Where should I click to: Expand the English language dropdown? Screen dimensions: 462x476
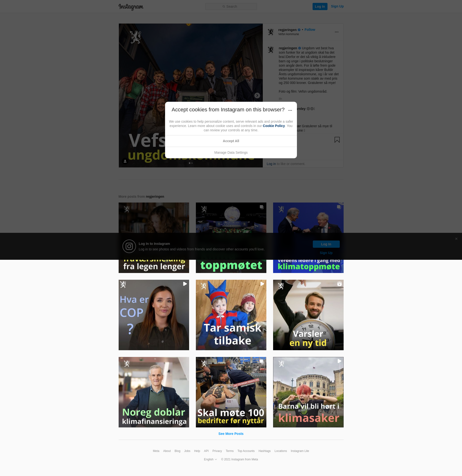210,459
